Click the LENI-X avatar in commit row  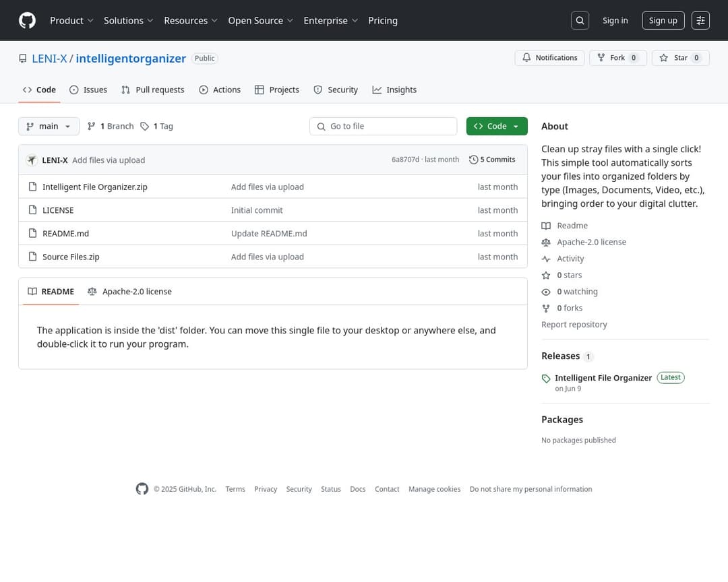click(32, 160)
